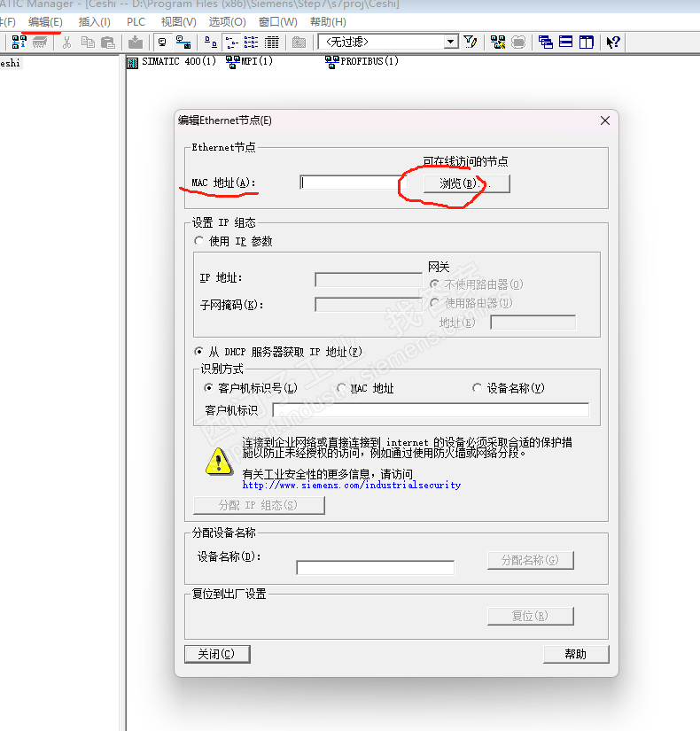Open the Siemens industrialsecurity link
Screen dimensions: 700x731
click(x=352, y=486)
